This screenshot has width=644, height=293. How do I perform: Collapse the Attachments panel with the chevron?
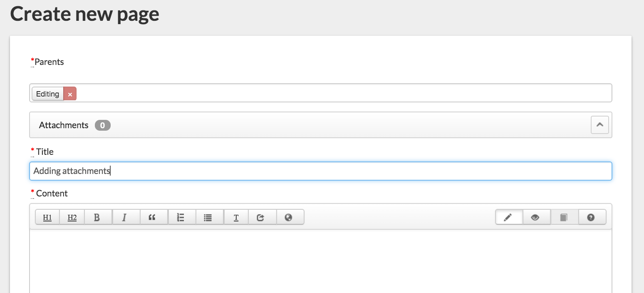(599, 125)
